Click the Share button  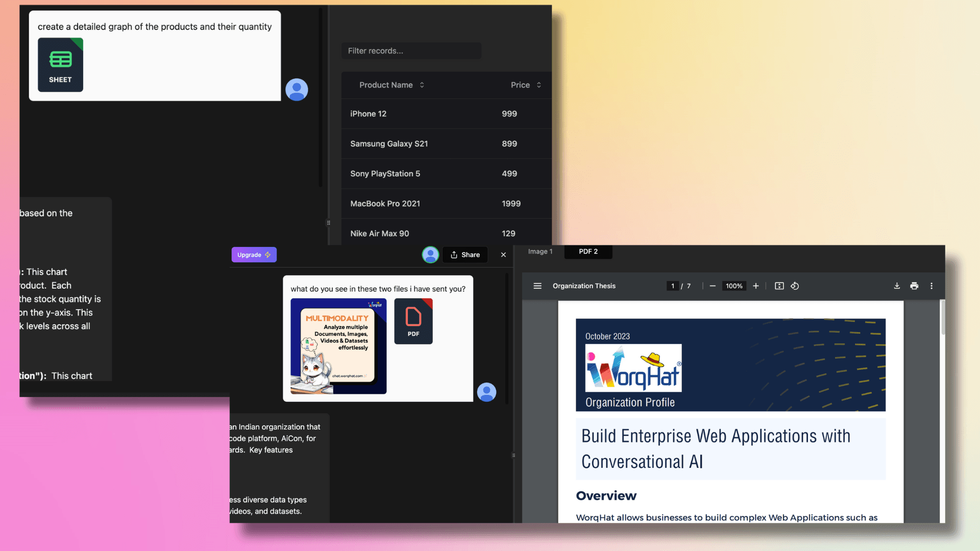click(x=465, y=255)
